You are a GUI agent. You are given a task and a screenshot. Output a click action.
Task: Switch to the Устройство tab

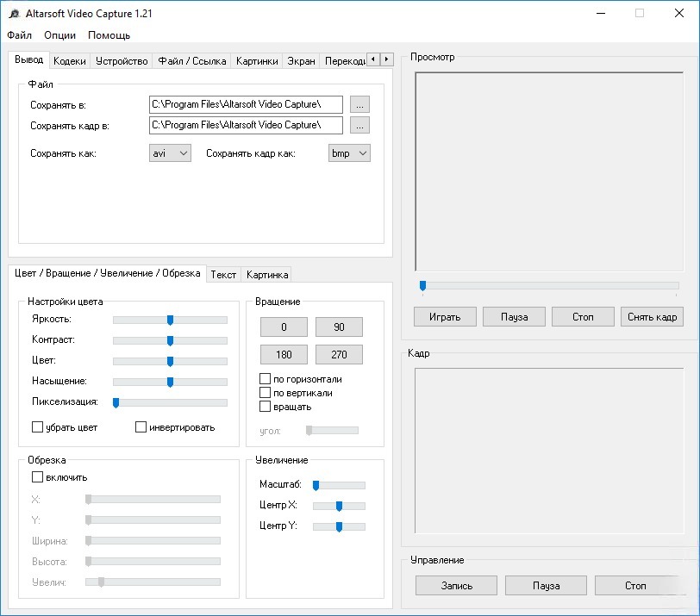pyautogui.click(x=122, y=60)
